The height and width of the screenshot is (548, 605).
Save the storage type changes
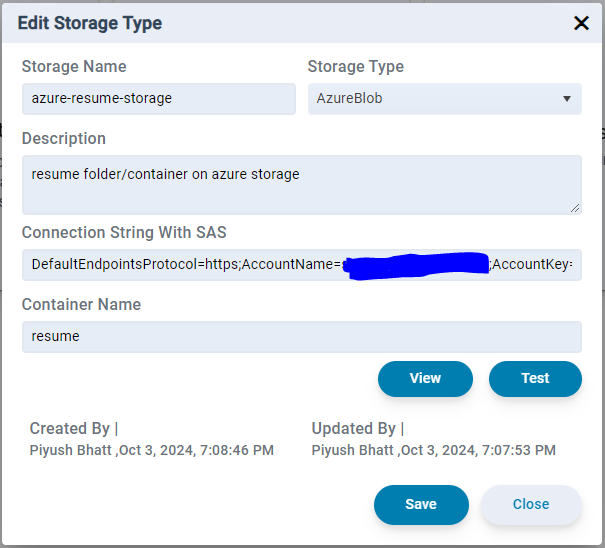pos(421,505)
